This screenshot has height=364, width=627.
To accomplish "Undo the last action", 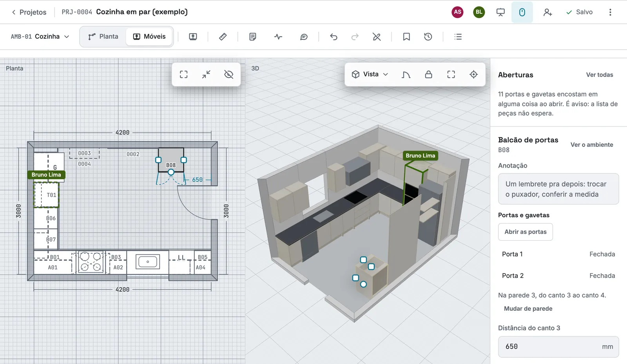I will click(x=333, y=36).
